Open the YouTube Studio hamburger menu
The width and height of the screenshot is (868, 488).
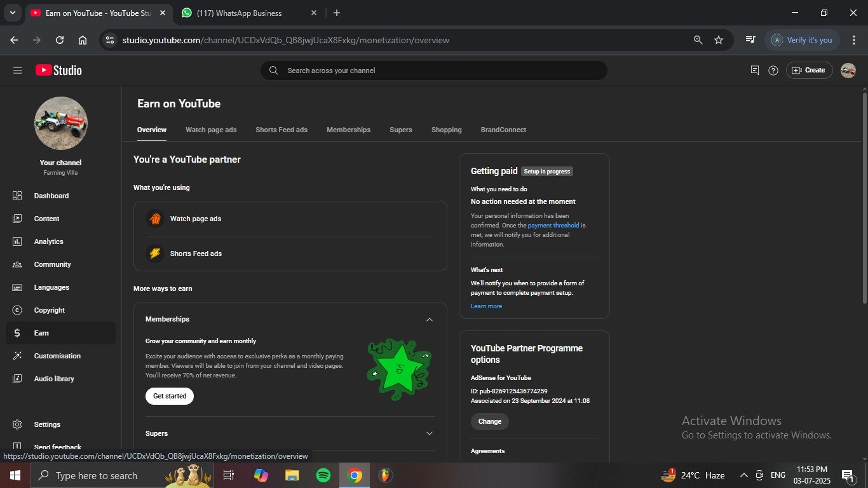[x=17, y=71]
